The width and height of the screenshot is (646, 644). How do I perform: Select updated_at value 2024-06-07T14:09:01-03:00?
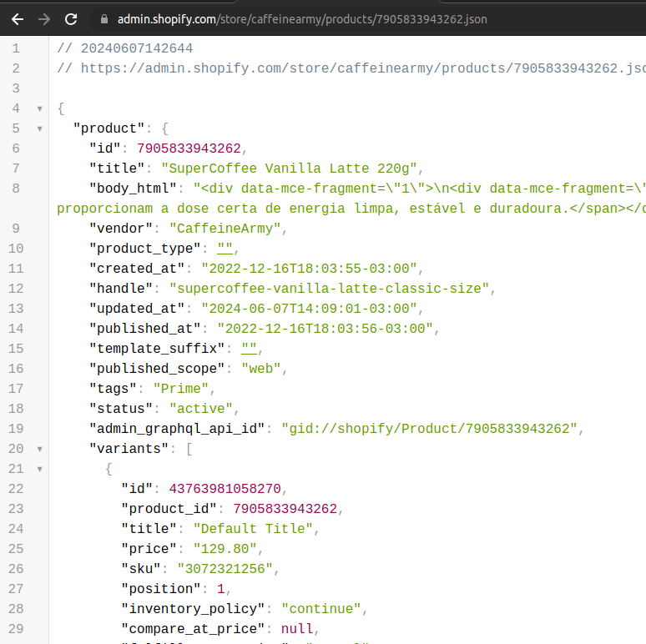pos(309,309)
